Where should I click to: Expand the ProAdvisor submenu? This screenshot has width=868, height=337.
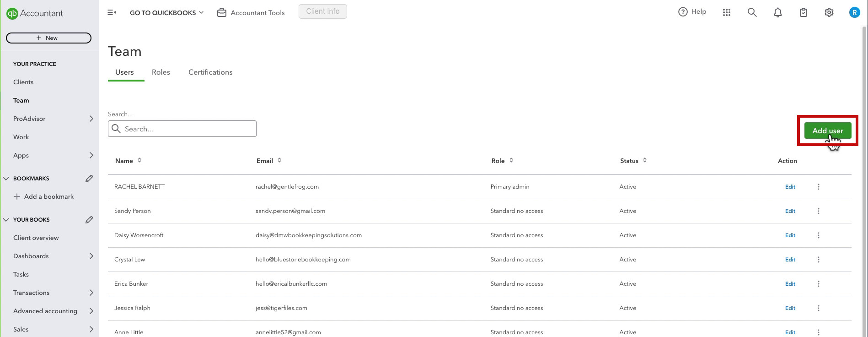click(x=91, y=119)
